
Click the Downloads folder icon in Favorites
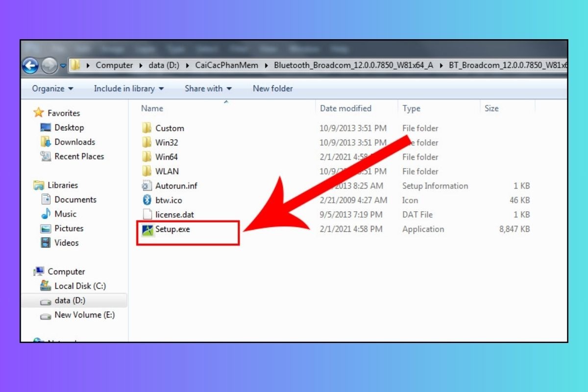(x=46, y=142)
